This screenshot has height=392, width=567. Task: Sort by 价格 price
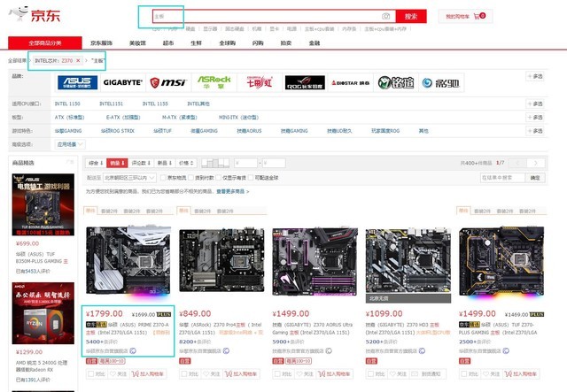187,164
